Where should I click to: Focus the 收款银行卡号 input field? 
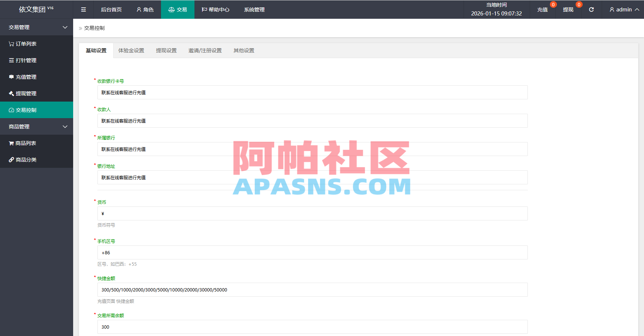312,92
